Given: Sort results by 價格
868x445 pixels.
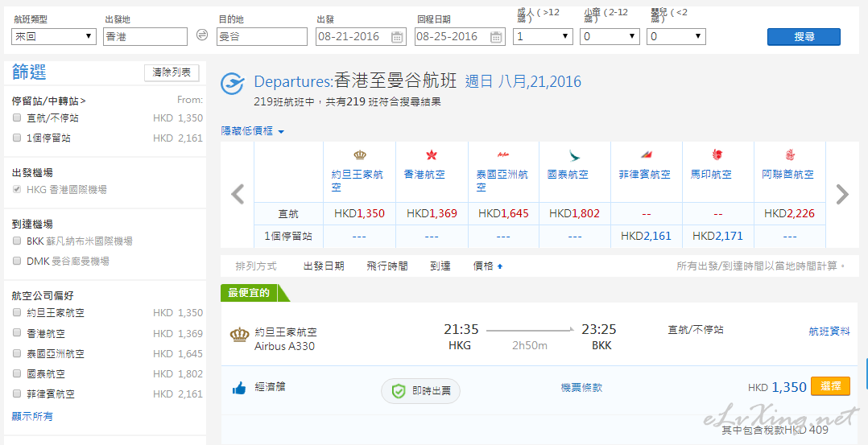Looking at the screenshot, I should pos(483,266).
